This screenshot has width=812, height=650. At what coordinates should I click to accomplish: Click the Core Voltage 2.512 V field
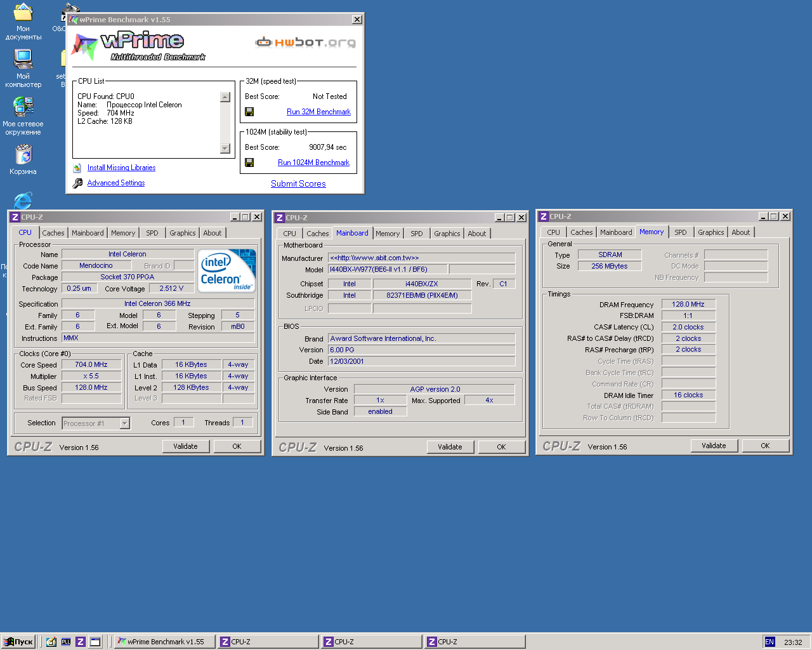click(x=171, y=288)
